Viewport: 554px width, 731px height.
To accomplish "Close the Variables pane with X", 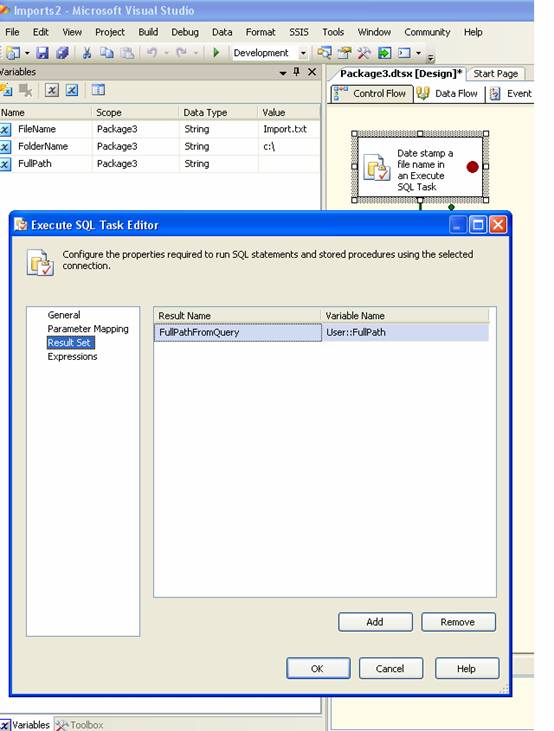I will (312, 72).
